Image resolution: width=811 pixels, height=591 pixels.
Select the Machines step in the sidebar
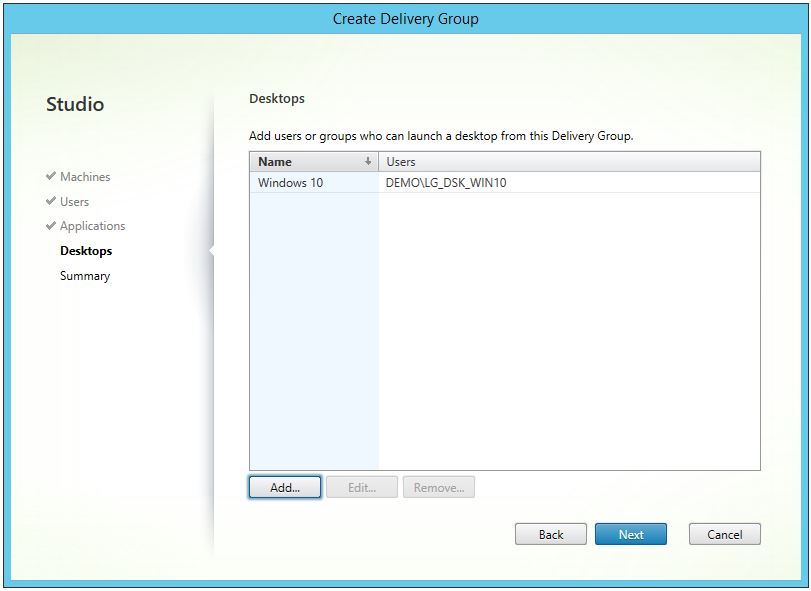click(84, 177)
